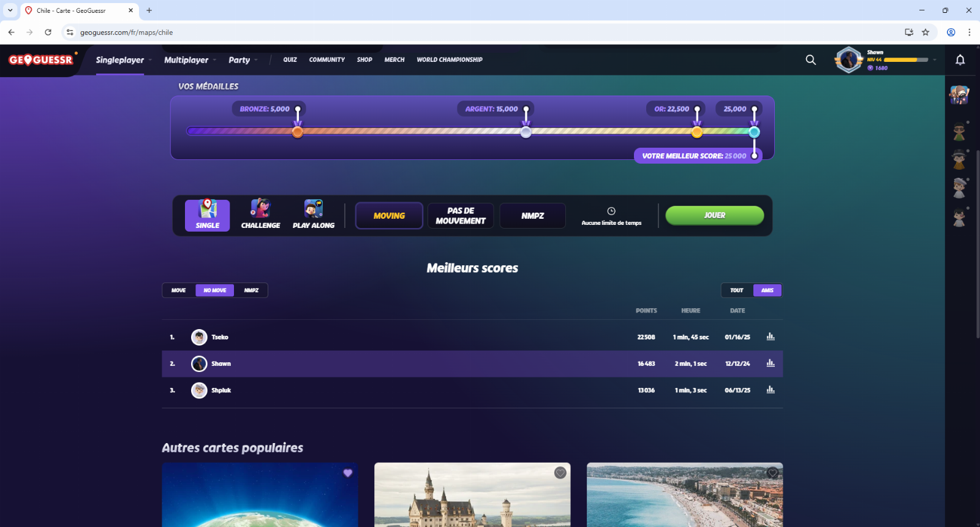Open stats chart for Tseko's score
Screen dimensions: 980x527
coord(771,337)
